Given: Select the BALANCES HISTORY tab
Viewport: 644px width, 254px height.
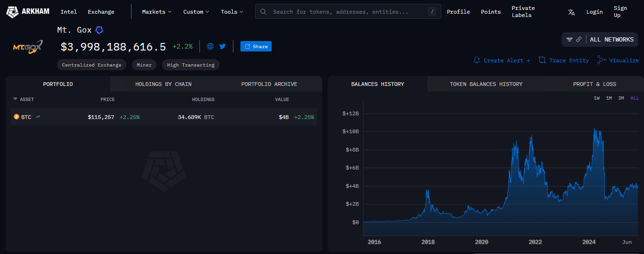Looking at the screenshot, I should 378,84.
